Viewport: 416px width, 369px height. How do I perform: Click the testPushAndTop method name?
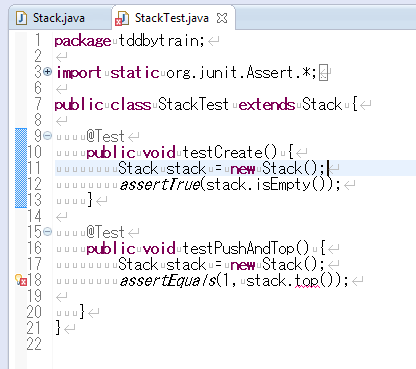pyautogui.click(x=246, y=248)
